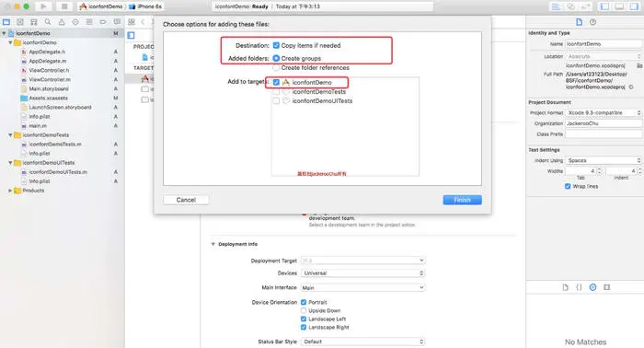Screen dimensions: 644x348
Task: Toggle Copy items if needed checkbox
Action: point(276,45)
